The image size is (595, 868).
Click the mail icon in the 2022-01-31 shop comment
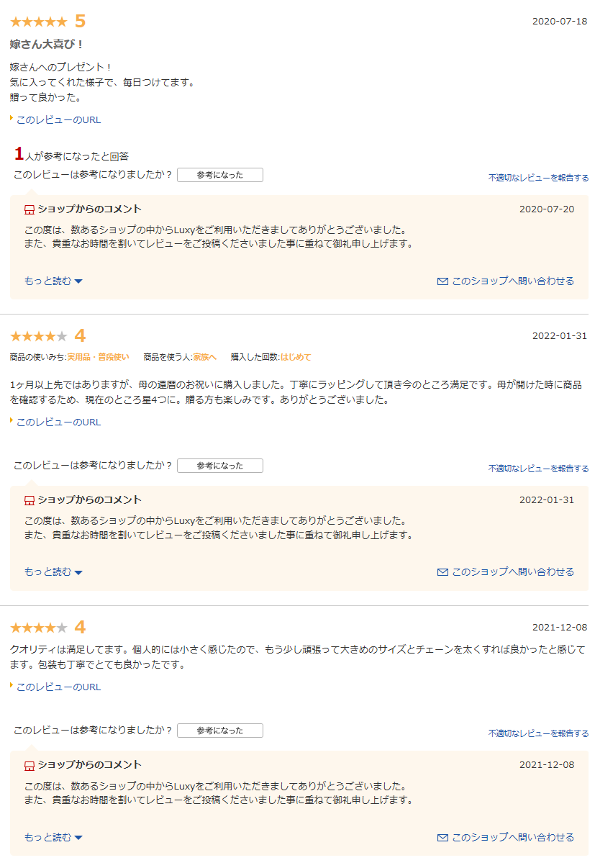[442, 572]
